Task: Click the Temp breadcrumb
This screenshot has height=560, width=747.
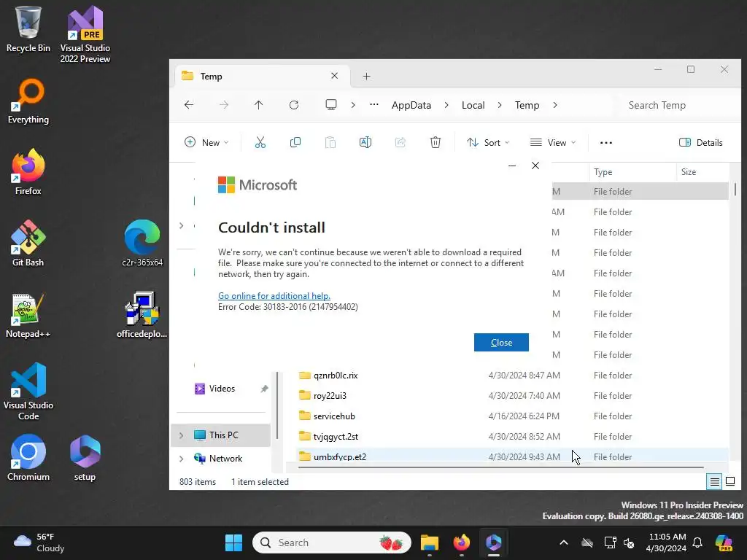Action: tap(527, 105)
